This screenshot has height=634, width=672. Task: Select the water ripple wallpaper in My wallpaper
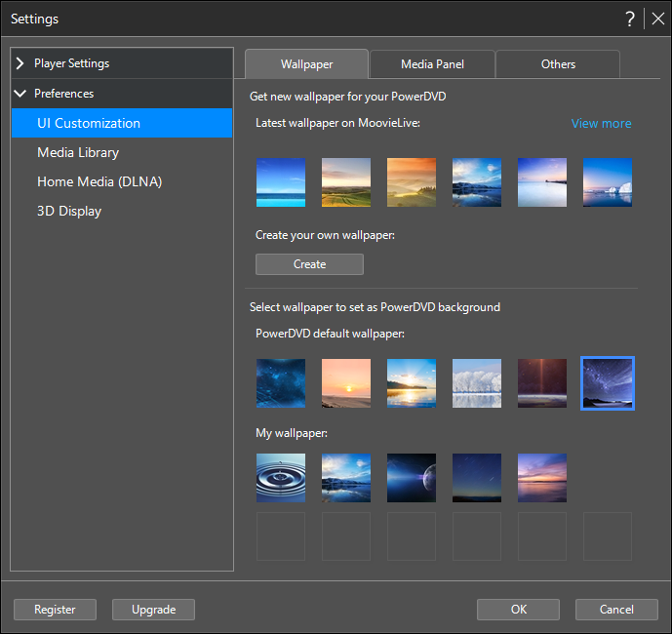(x=281, y=478)
